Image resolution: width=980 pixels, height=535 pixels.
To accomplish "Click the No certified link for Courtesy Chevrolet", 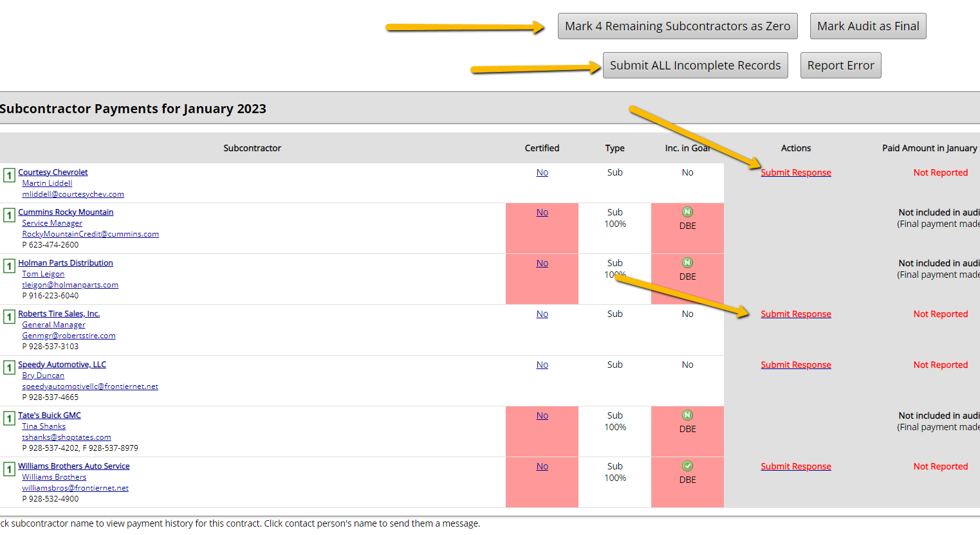I will tap(542, 172).
